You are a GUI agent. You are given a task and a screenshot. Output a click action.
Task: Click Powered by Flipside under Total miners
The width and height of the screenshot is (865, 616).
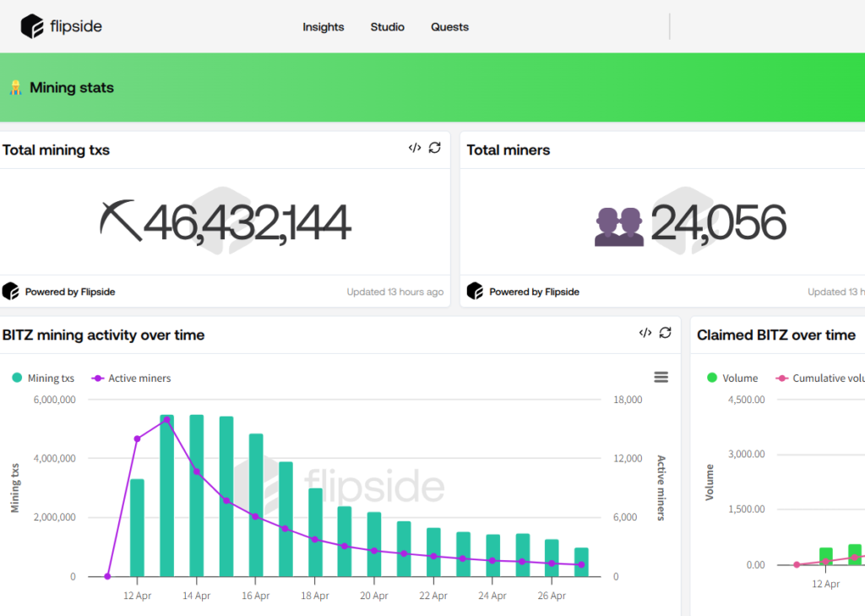point(534,292)
